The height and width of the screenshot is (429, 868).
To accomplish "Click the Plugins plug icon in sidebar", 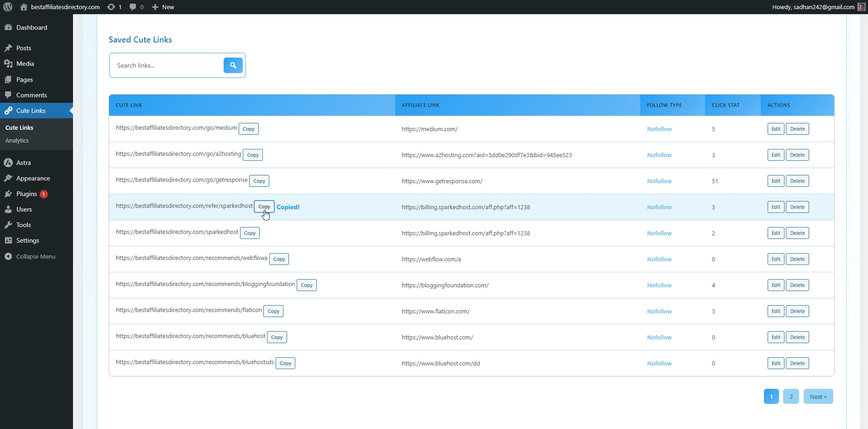I will 8,194.
